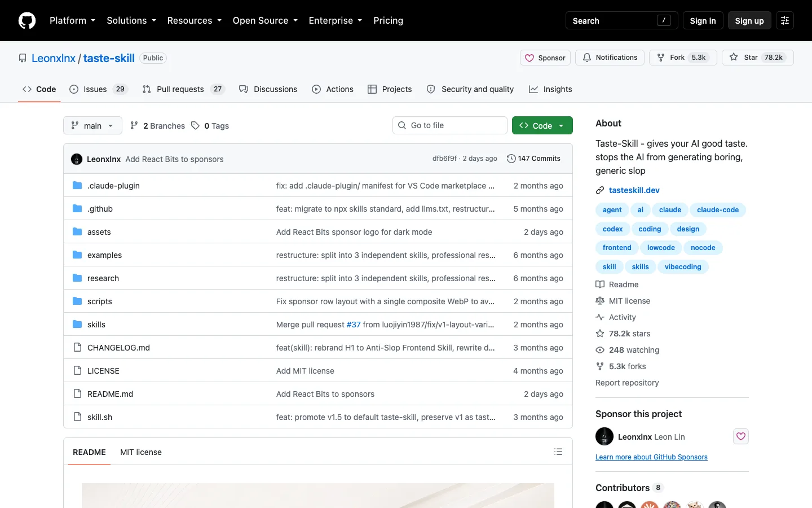Click the Leonxlnx sponsor avatar

(604, 436)
